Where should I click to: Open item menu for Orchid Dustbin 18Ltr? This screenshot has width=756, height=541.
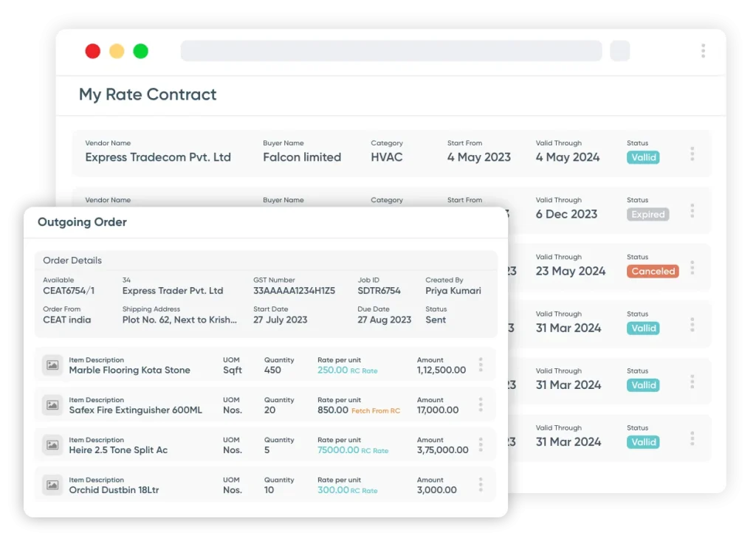coord(481,484)
